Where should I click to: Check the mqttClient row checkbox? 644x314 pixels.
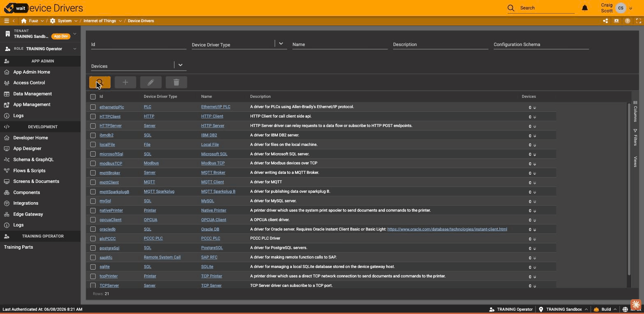[93, 182]
